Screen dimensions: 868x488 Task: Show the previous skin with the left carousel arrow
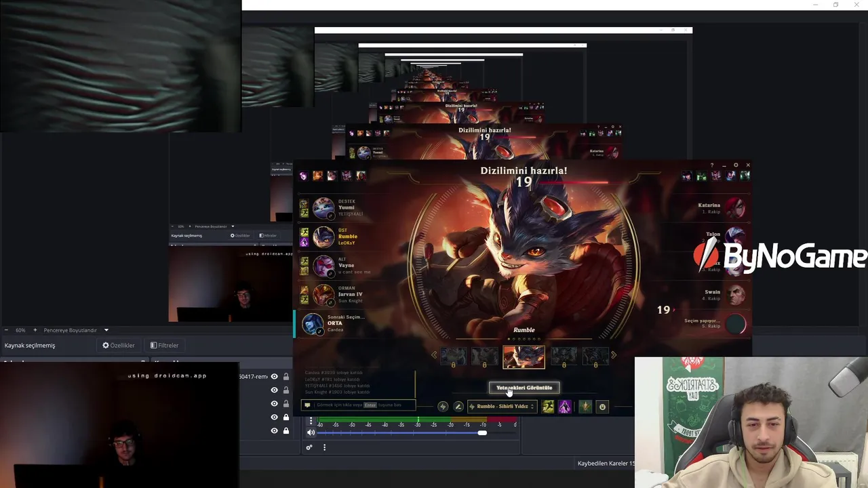point(434,354)
